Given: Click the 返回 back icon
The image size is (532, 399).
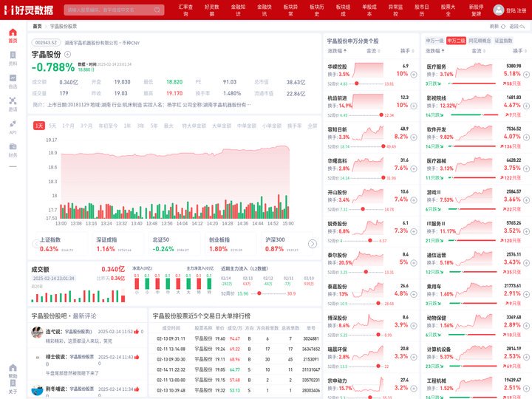Looking at the screenshot, I should coord(522,27).
